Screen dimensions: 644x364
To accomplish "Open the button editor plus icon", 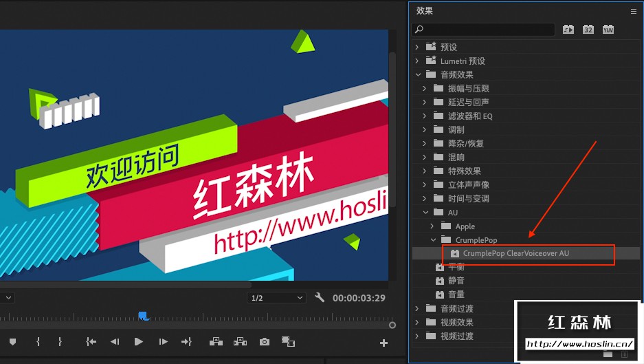I will [384, 343].
